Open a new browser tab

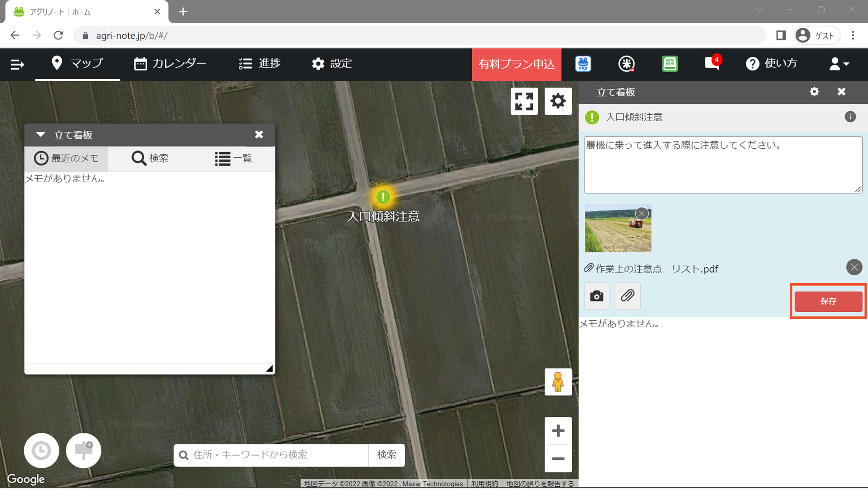click(x=183, y=12)
